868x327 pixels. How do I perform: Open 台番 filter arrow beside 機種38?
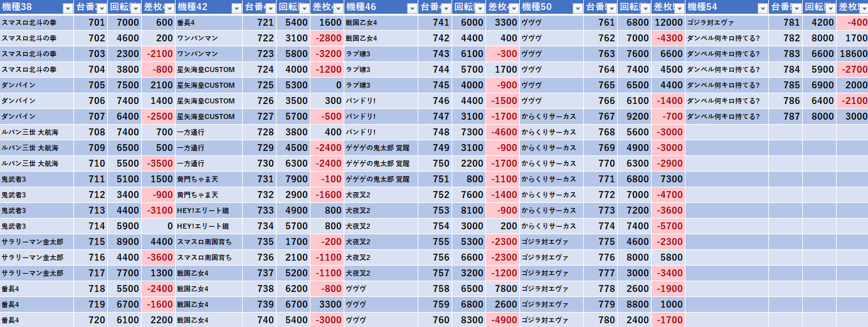[x=102, y=8]
